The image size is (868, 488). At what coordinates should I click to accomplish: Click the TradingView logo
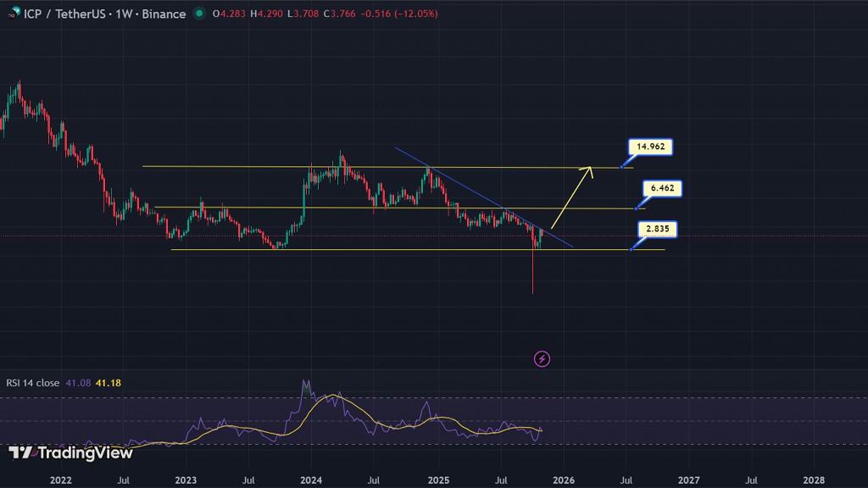[71, 452]
